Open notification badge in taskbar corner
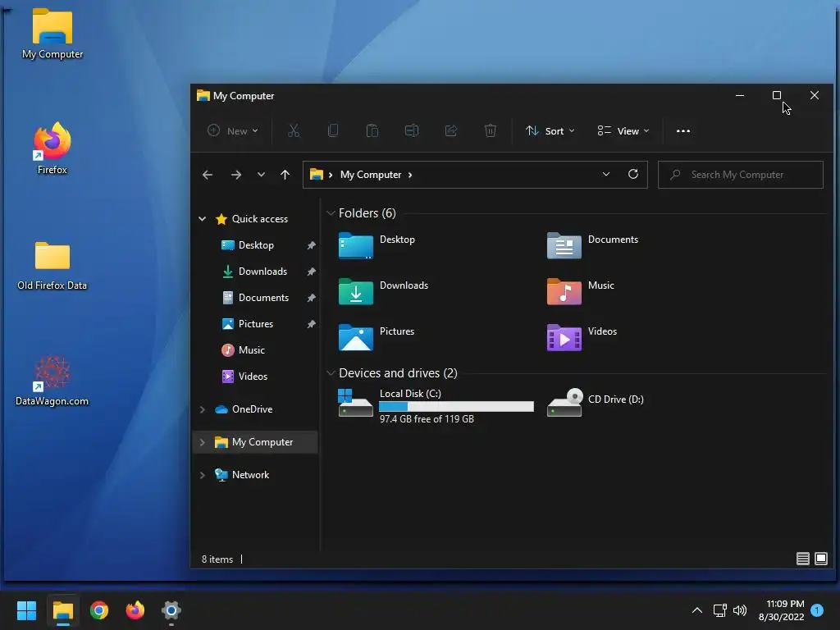Viewport: 840px width, 630px height. [x=817, y=610]
